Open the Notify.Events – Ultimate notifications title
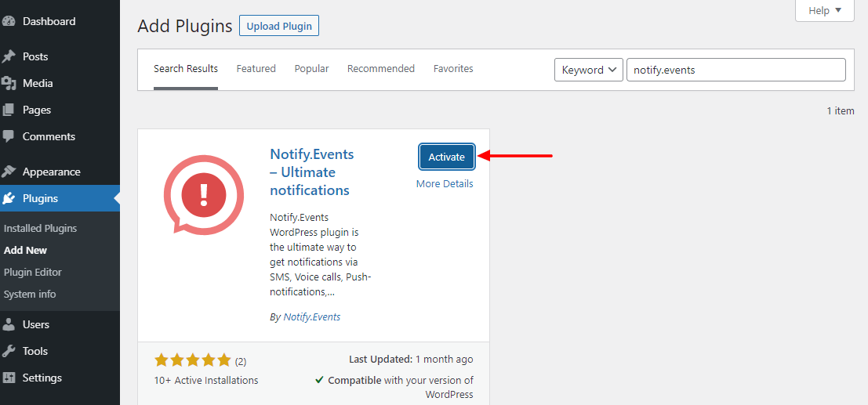The width and height of the screenshot is (868, 405). tap(311, 172)
